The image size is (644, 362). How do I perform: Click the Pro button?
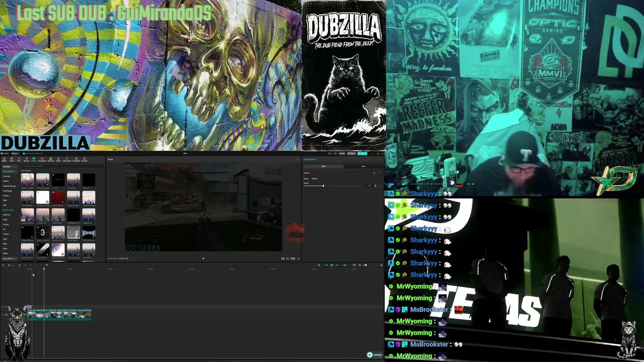point(341,153)
